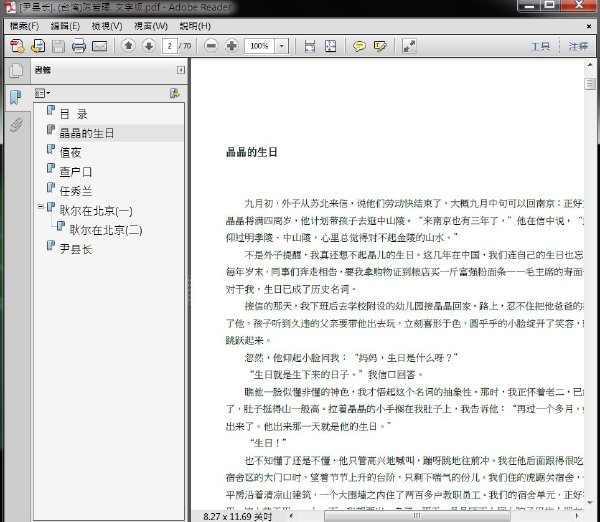The image size is (600, 522).
Task: Open the attachments paperclip panel icon
Action: tap(16, 125)
